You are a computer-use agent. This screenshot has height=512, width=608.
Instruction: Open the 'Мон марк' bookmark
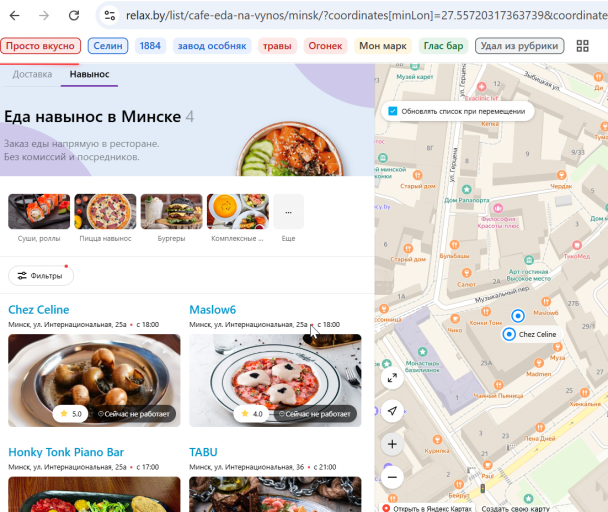click(383, 46)
